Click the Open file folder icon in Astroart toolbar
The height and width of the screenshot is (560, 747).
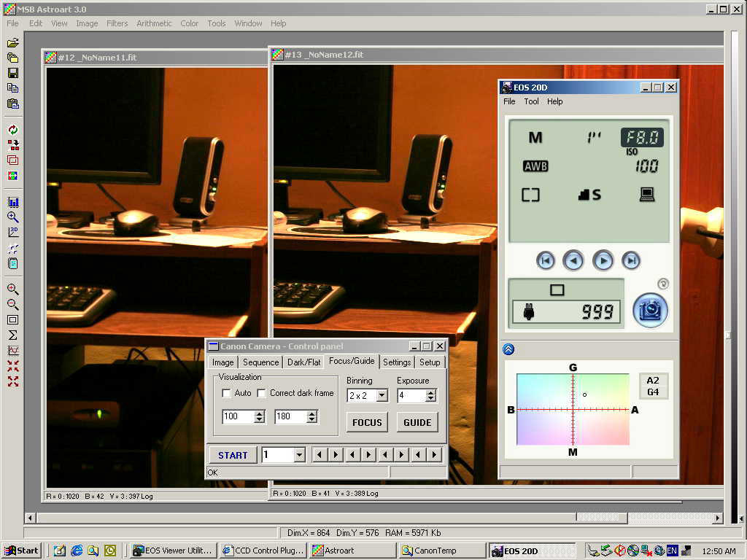coord(13,42)
